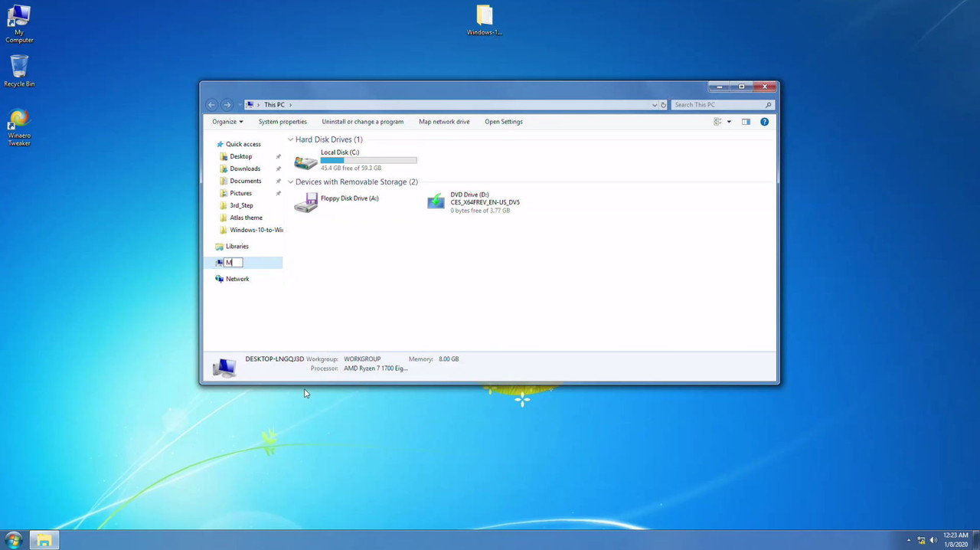Screen dimensions: 980x550
Task: Click the 8.00 GB memory value
Action: click(x=449, y=359)
